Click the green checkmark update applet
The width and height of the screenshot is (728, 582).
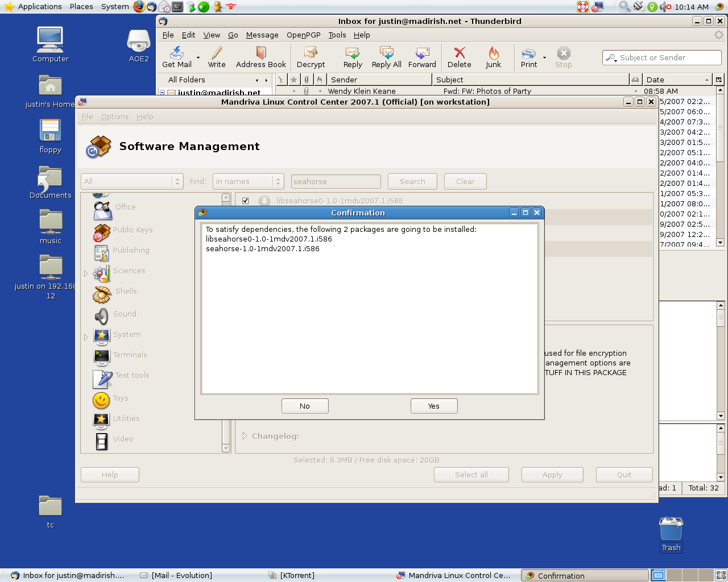pyautogui.click(x=652, y=7)
